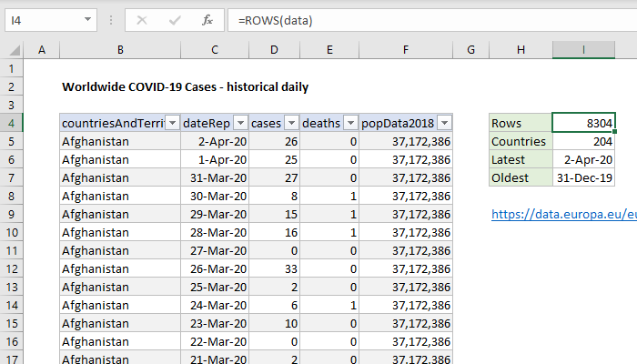Open the Name Box dropdown arrow
This screenshot has height=364, width=637.
pyautogui.click(x=86, y=20)
